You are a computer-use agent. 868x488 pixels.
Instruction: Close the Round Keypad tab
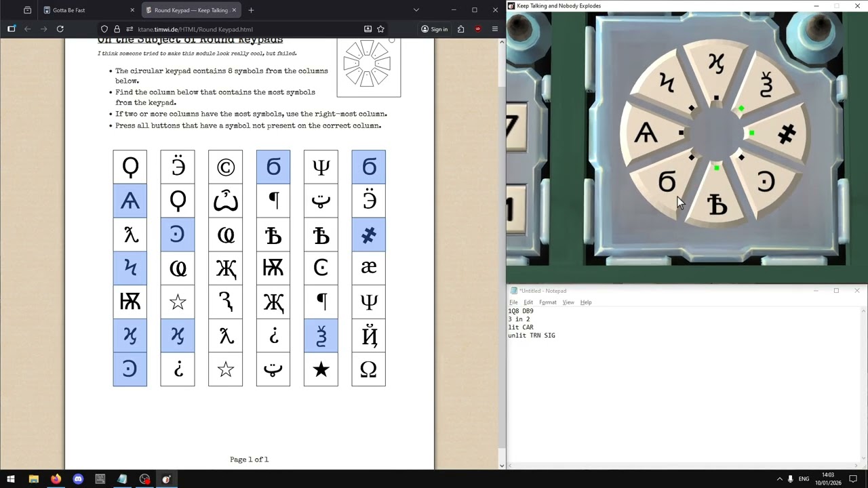(234, 10)
